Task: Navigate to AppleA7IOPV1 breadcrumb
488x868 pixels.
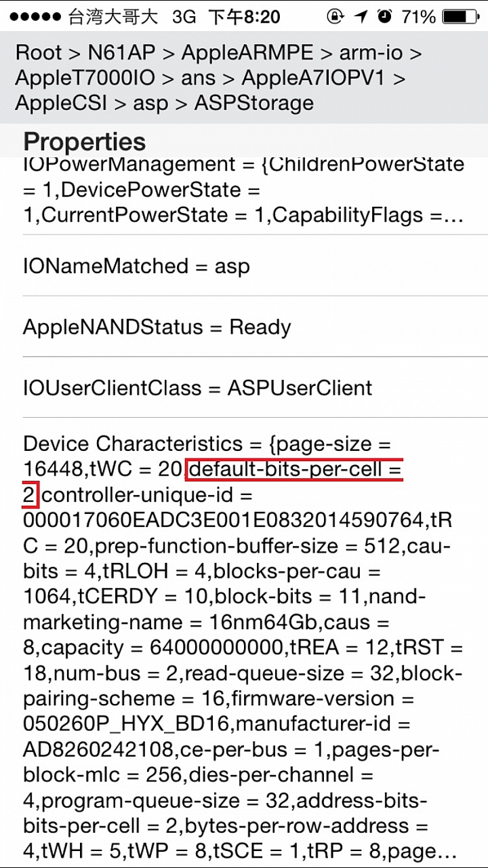Action: [313, 78]
